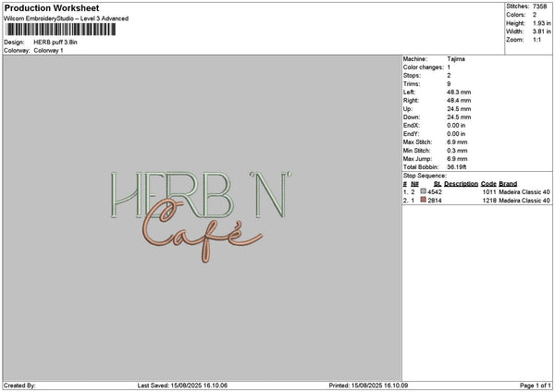
Task: Click the barcode under the worksheet title
Action: pyautogui.click(x=60, y=30)
